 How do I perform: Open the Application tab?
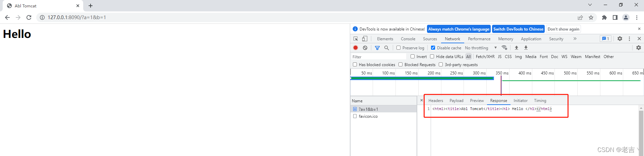pos(531,39)
